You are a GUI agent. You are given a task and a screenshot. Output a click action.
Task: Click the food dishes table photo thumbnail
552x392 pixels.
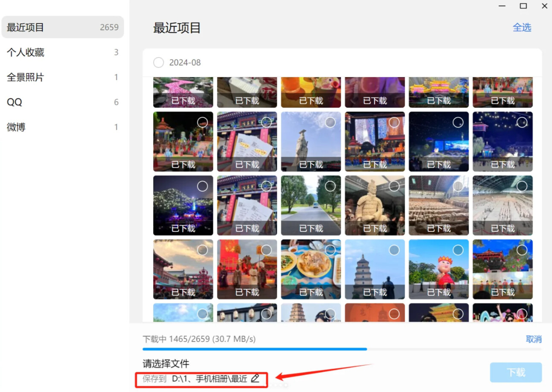pos(311,264)
